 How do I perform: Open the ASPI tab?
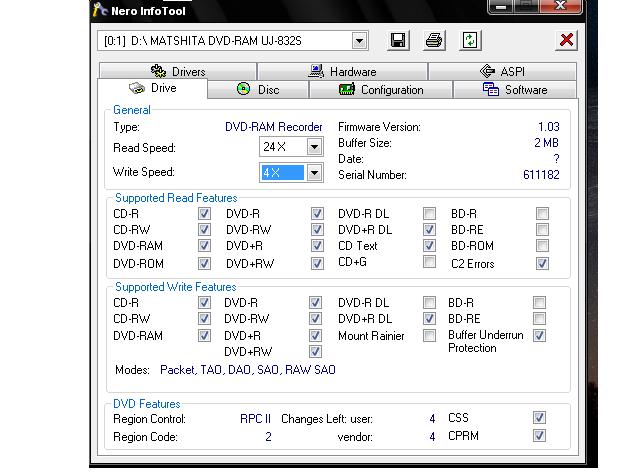pos(502,72)
